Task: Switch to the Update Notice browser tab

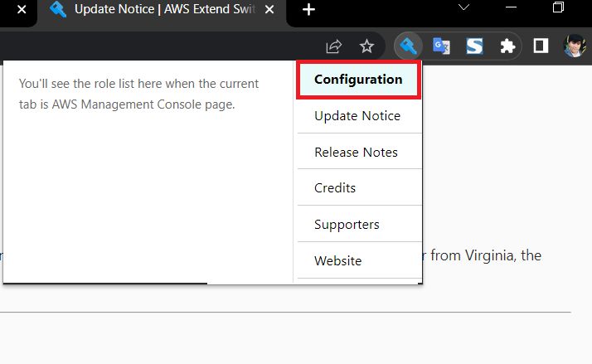Action: coord(166,10)
